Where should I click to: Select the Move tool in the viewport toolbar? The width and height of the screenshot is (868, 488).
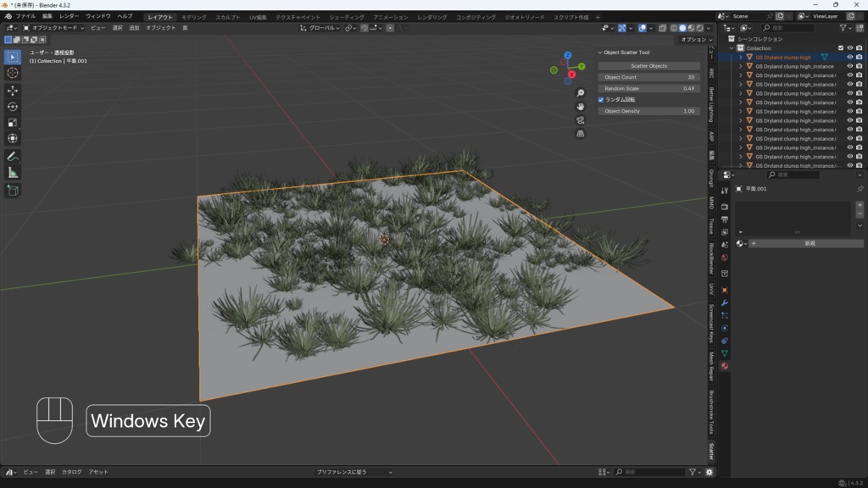click(12, 90)
